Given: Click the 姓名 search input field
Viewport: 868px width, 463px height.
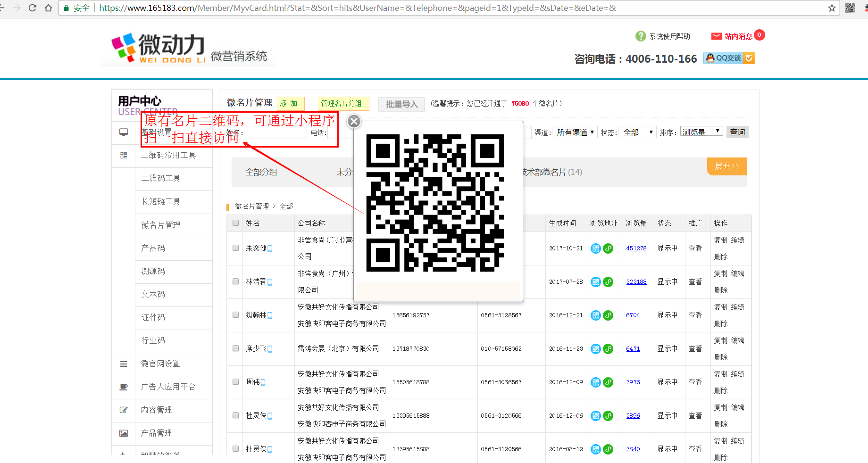Looking at the screenshot, I should coord(276,133).
